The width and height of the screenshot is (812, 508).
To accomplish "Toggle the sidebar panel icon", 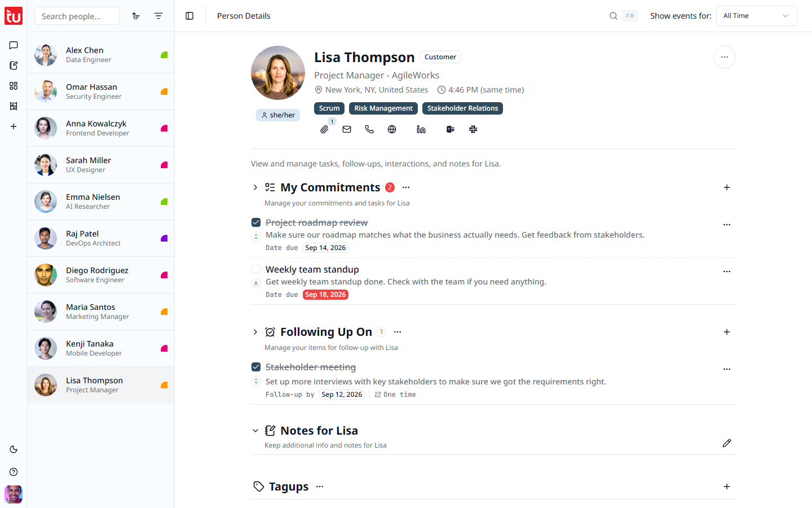I will click(189, 16).
